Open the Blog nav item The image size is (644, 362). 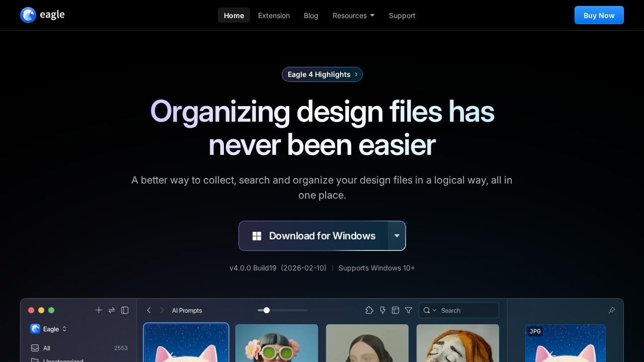click(x=311, y=16)
